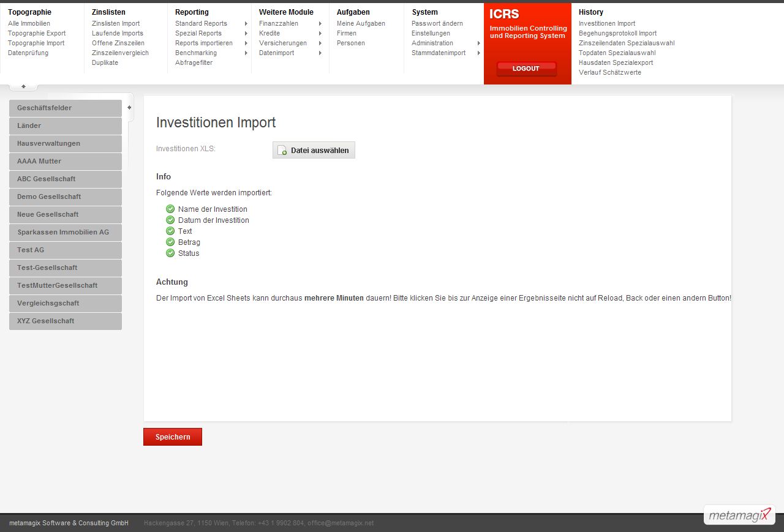This screenshot has width=784, height=532.
Task: Open Abfragefilter under Reporting
Action: [194, 63]
